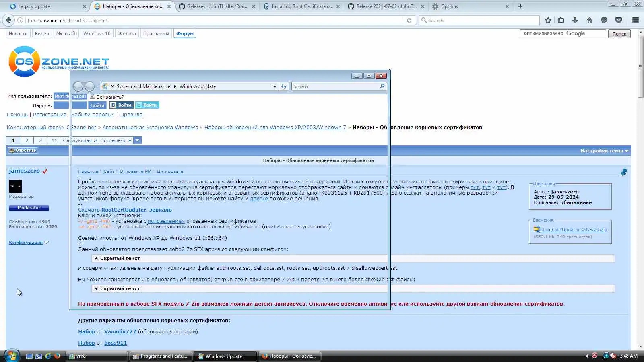
Task: Open the browser Downloads arrow
Action: (x=575, y=20)
